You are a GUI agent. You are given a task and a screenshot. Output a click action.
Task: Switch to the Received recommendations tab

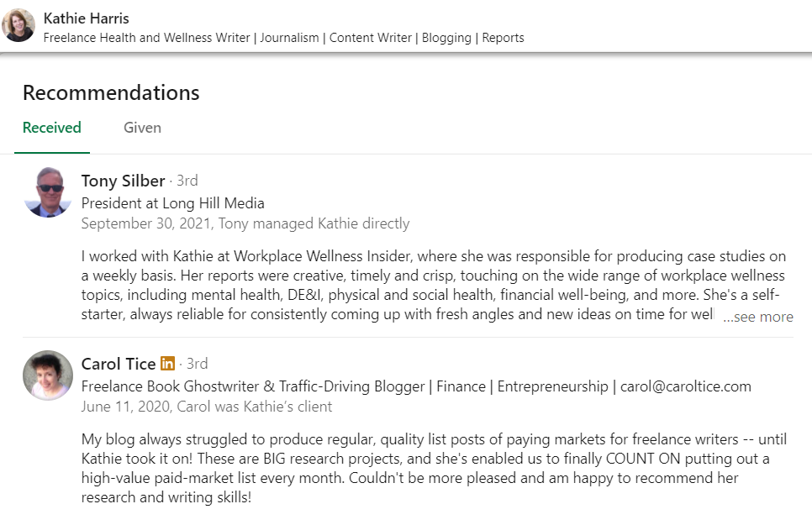tap(52, 129)
